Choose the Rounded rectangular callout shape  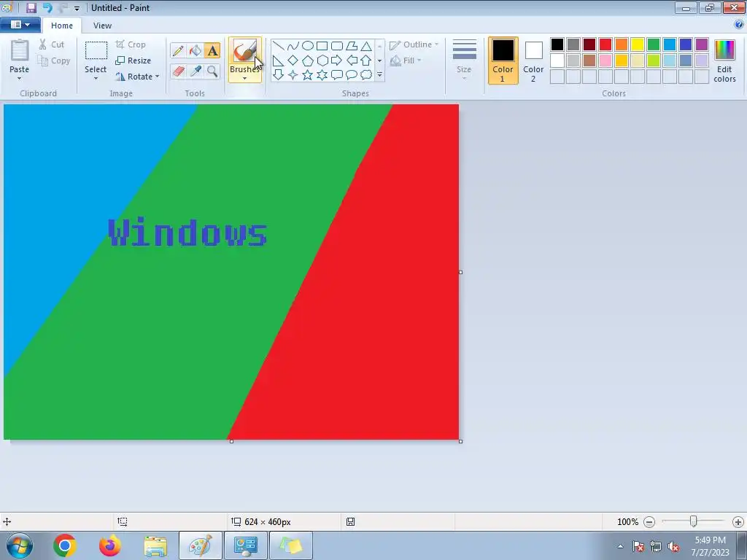point(337,75)
